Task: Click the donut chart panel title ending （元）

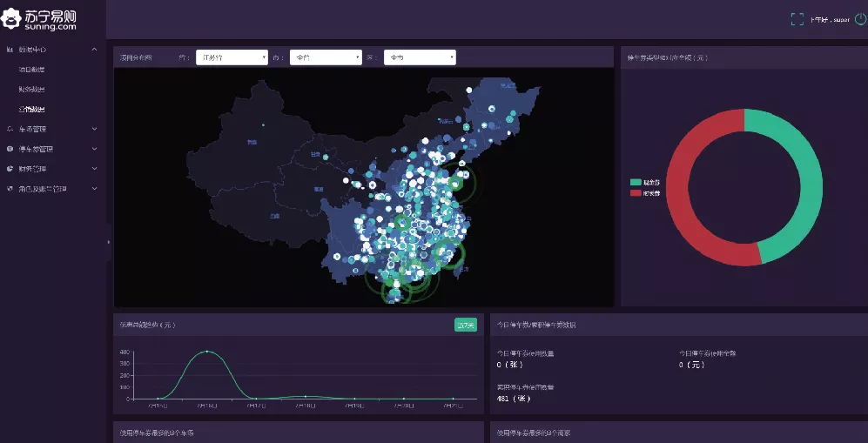Action: coord(668,57)
